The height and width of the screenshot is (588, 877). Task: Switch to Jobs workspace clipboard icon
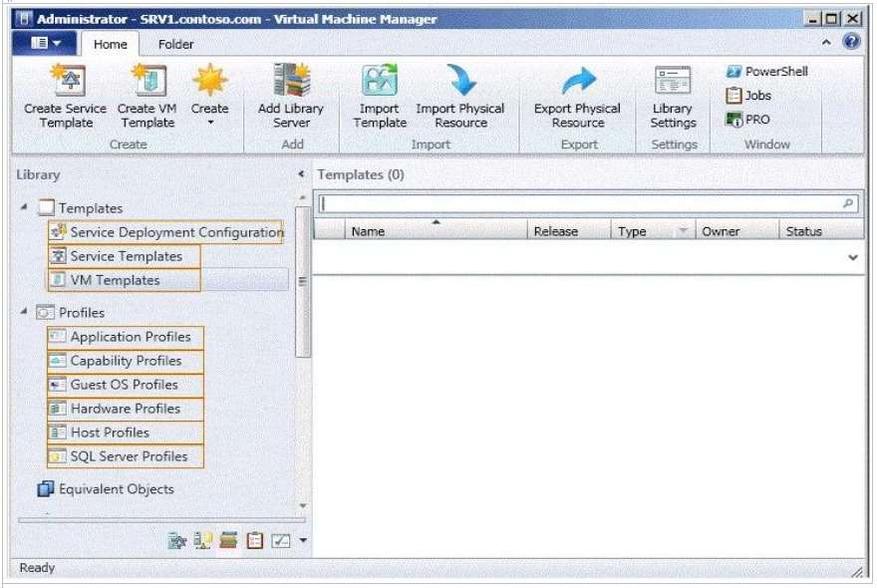pyautogui.click(x=254, y=540)
